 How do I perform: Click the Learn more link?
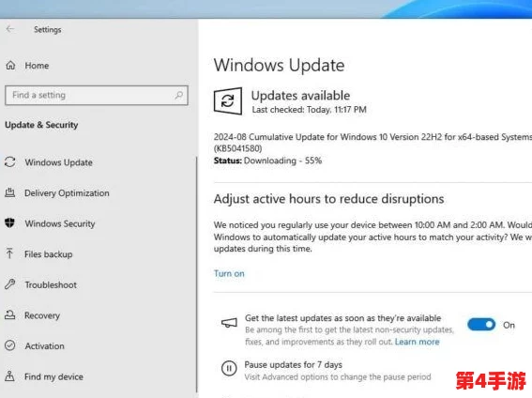417,342
